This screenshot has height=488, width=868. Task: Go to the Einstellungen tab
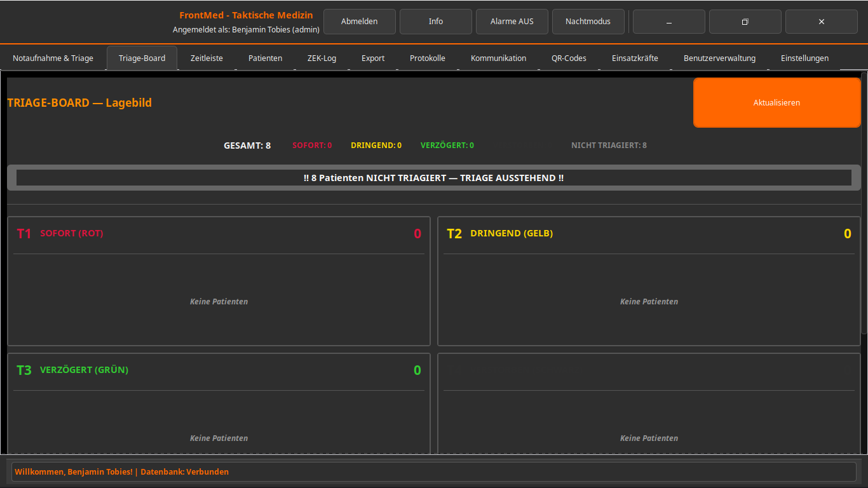[x=804, y=58]
